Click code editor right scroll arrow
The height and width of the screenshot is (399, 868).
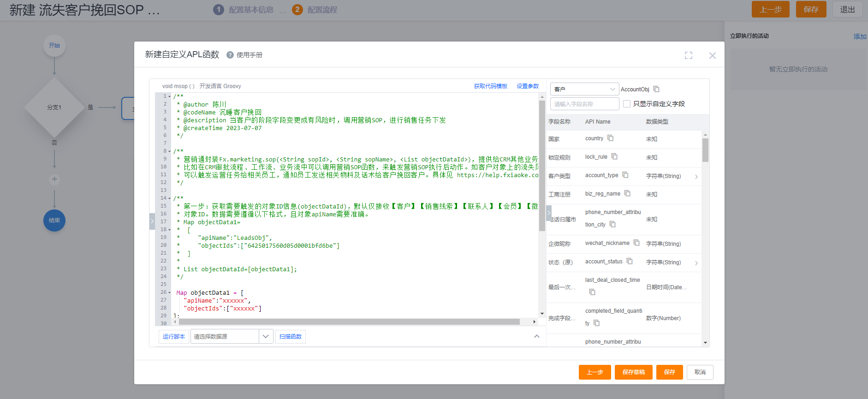[535, 322]
